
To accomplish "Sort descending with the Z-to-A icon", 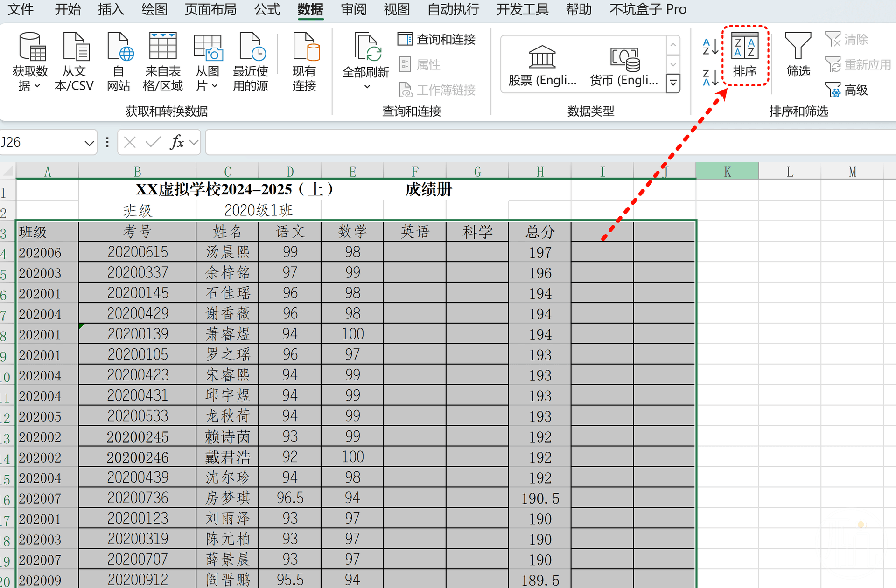I will point(710,77).
